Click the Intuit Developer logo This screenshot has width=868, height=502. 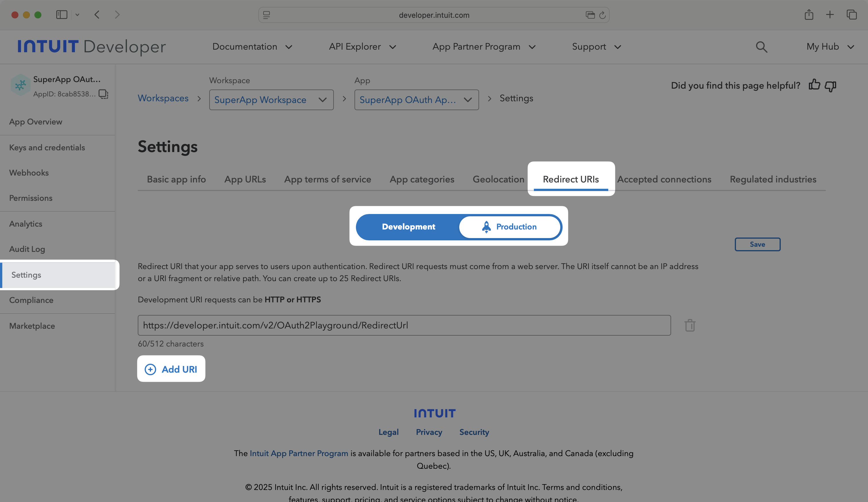tap(91, 47)
